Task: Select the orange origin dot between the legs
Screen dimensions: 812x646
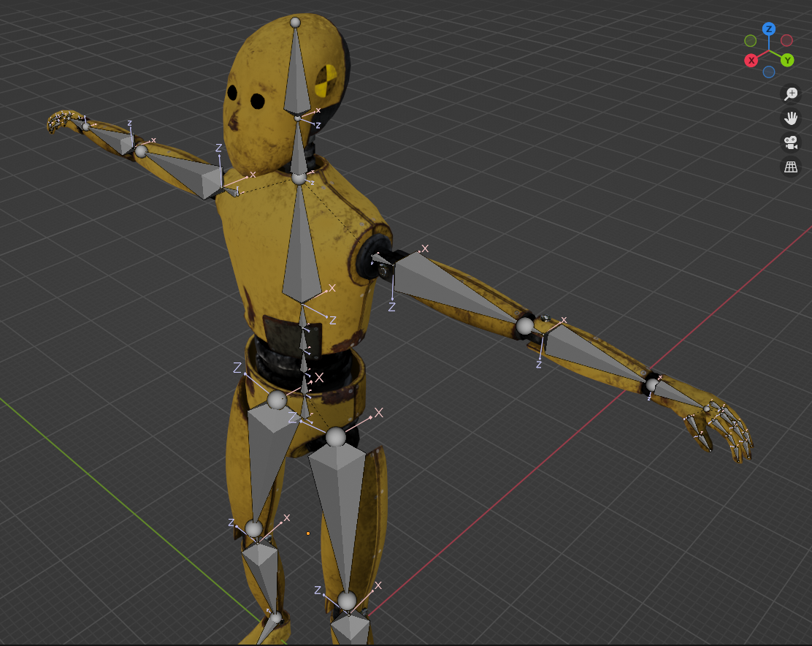Action: pos(308,533)
